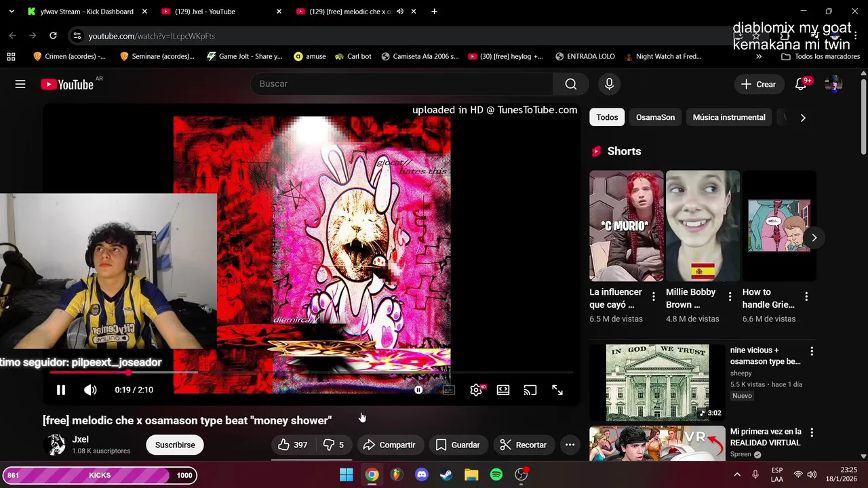Open player settings gear
Viewport: 868px width, 488px height.
point(476,390)
